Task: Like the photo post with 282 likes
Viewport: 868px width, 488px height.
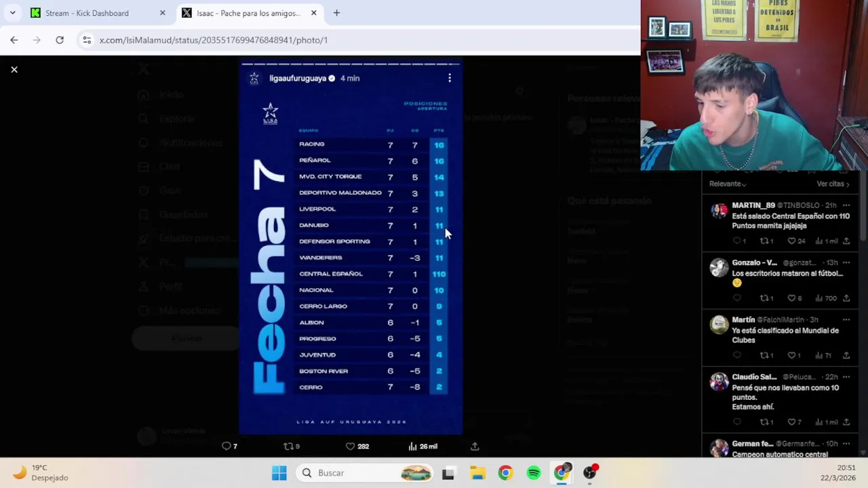Action: [357, 446]
